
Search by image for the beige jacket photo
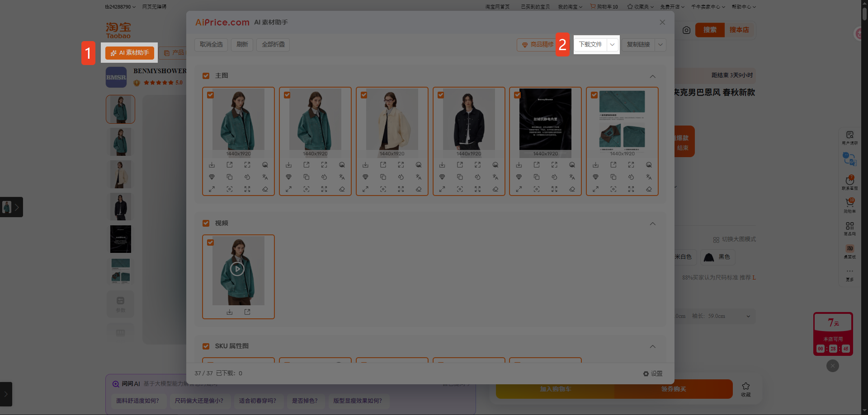419,165
